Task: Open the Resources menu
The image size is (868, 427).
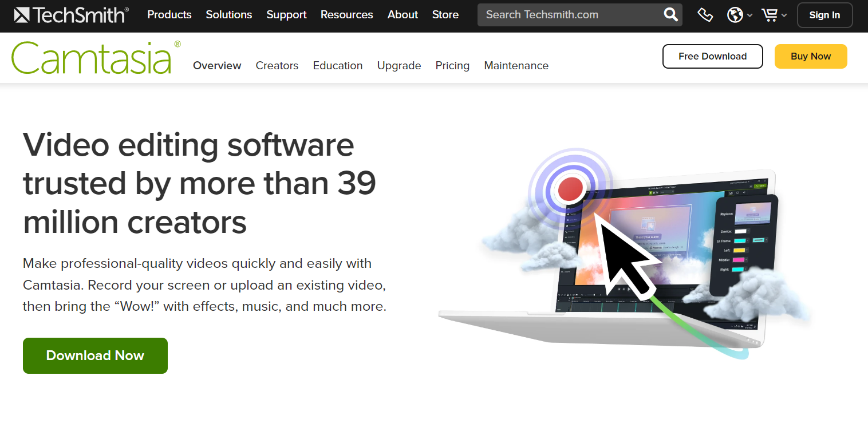Action: coord(347,15)
